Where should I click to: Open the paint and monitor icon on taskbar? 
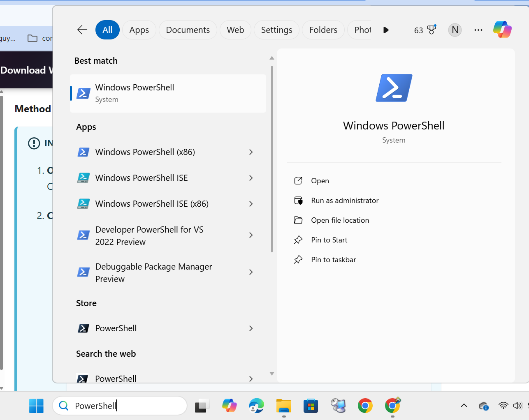[x=338, y=406]
